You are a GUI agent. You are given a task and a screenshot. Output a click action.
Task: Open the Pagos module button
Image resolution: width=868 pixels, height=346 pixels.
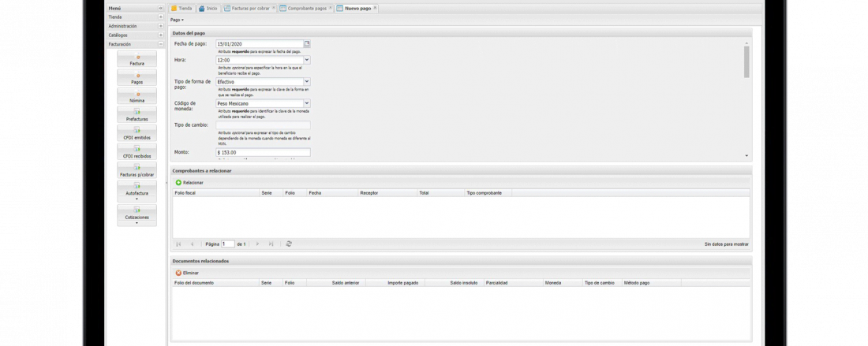pos(137,79)
